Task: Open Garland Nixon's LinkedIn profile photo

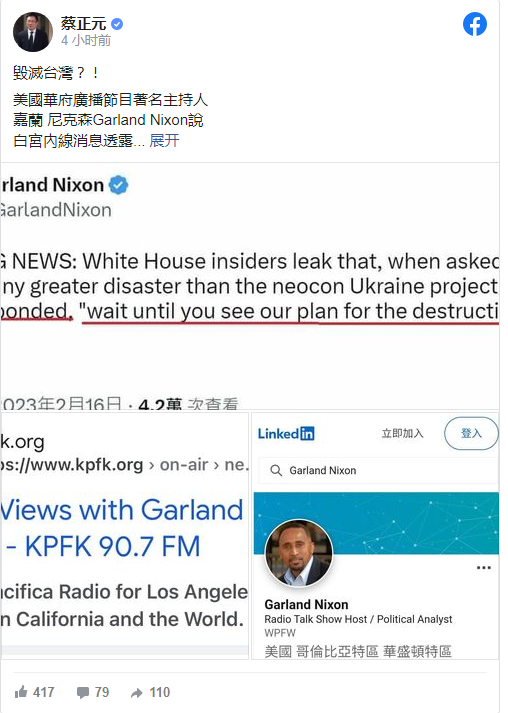Action: [x=299, y=553]
